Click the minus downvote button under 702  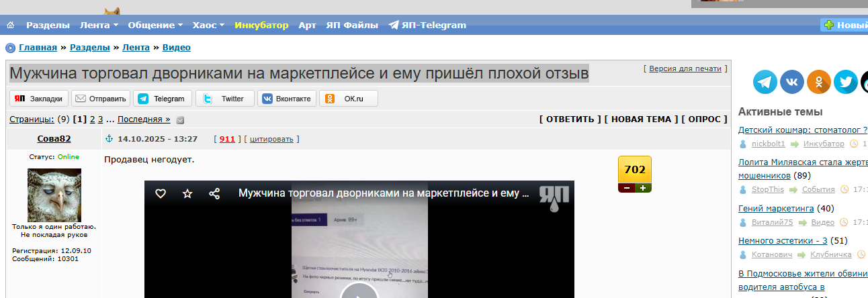(x=627, y=188)
